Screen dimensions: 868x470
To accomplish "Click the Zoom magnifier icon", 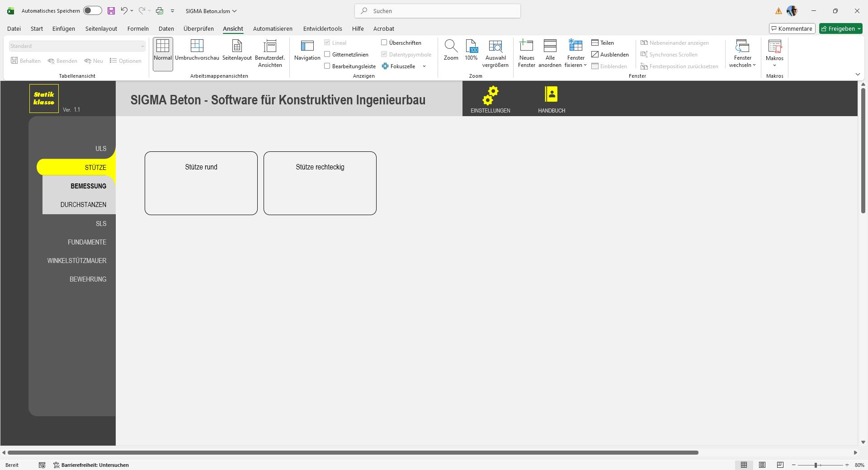I will click(x=451, y=47).
